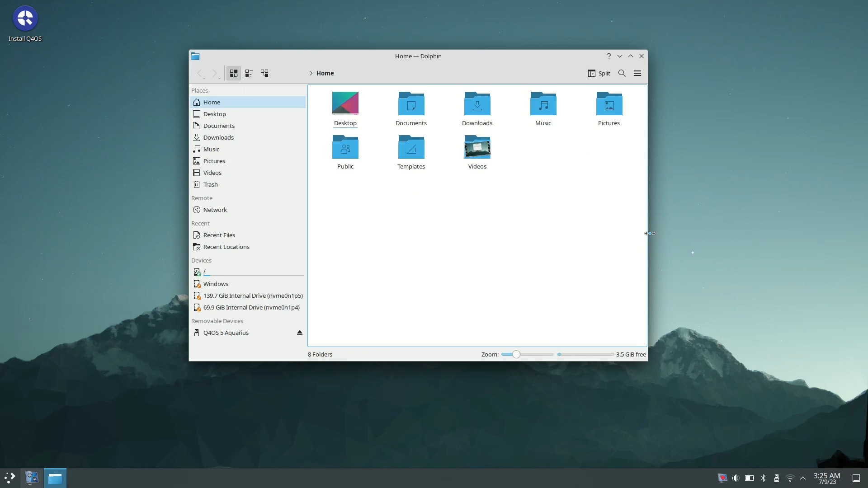Open the Forward button history dropdown arrow
The image size is (868, 488).
point(220,78)
